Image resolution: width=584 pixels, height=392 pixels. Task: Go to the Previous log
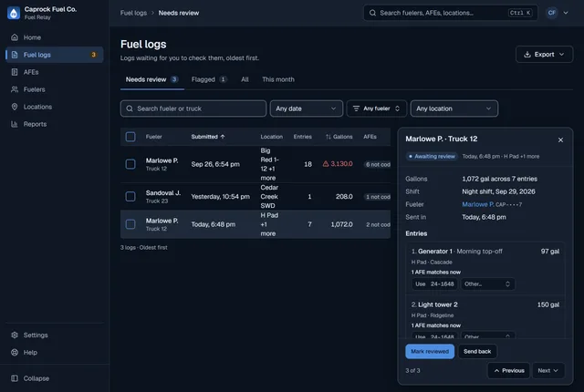(508, 370)
